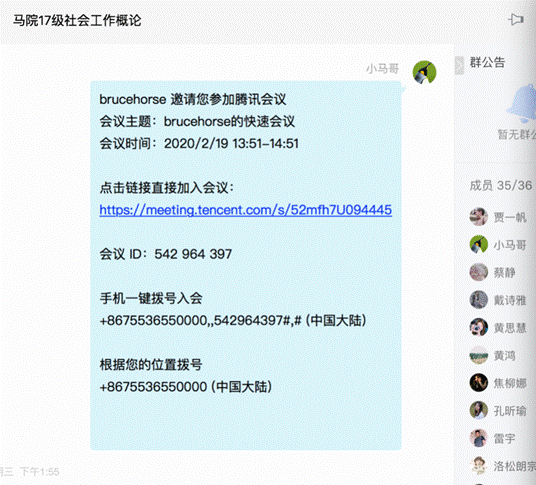
Task: Click the flag icon in title bar
Action: (516, 19)
